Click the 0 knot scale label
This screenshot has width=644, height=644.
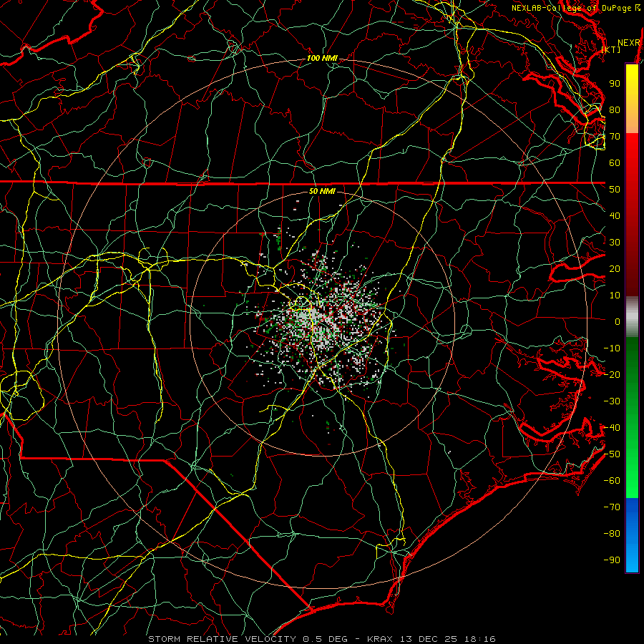click(x=618, y=322)
